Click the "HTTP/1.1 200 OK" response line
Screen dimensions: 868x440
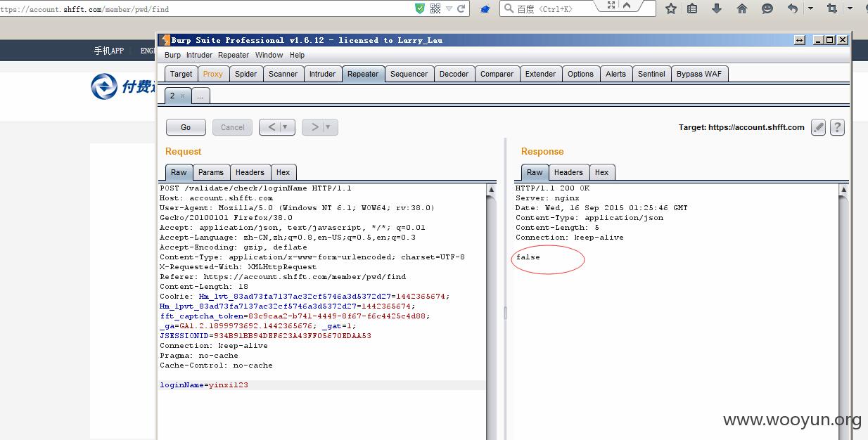click(552, 188)
